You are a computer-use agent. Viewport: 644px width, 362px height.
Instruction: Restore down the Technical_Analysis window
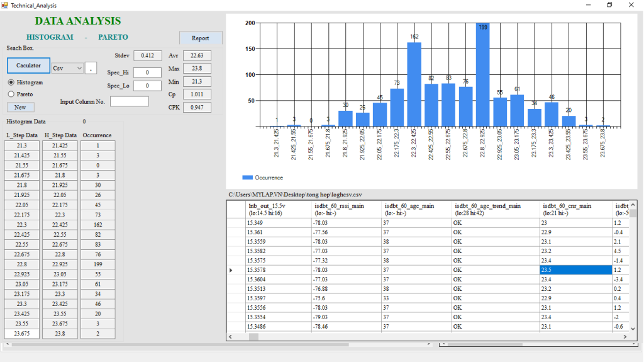click(609, 5)
